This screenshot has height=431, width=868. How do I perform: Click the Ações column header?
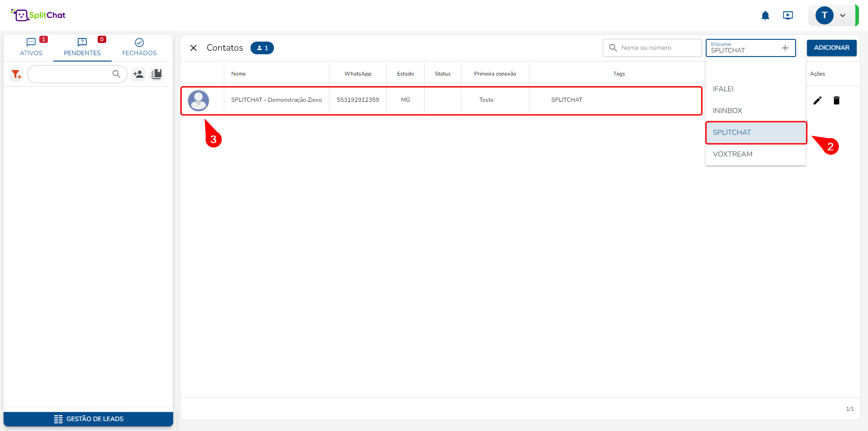[x=817, y=74]
